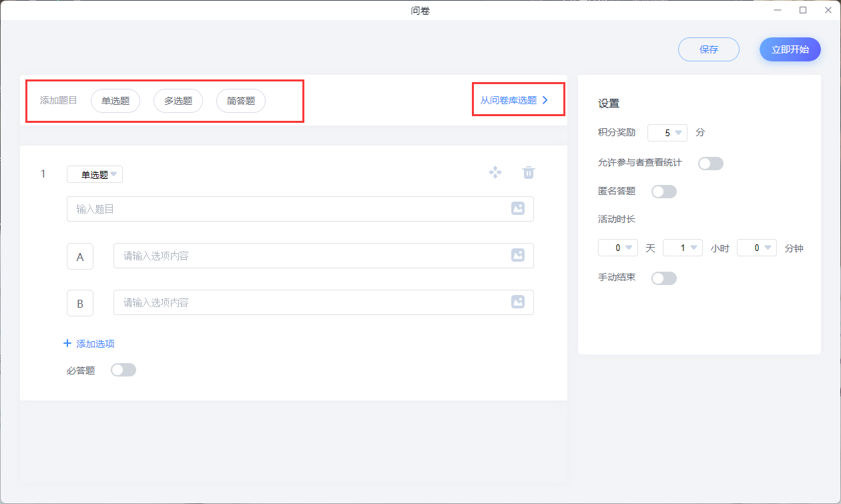The image size is (841, 504).
Task: Click the 添加题目 label
Action: pyautogui.click(x=59, y=100)
